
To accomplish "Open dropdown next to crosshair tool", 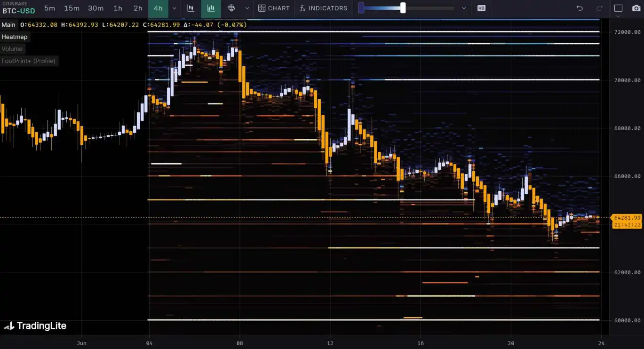I will click(x=247, y=8).
